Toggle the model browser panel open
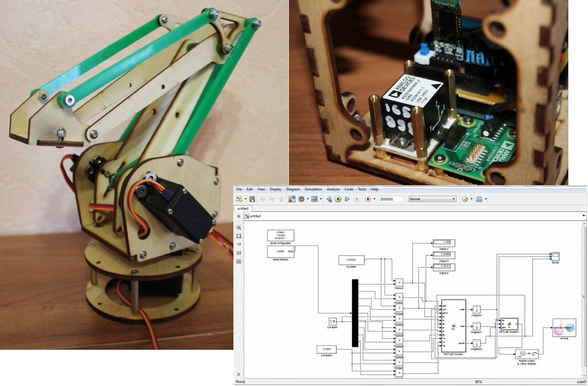 click(x=238, y=216)
